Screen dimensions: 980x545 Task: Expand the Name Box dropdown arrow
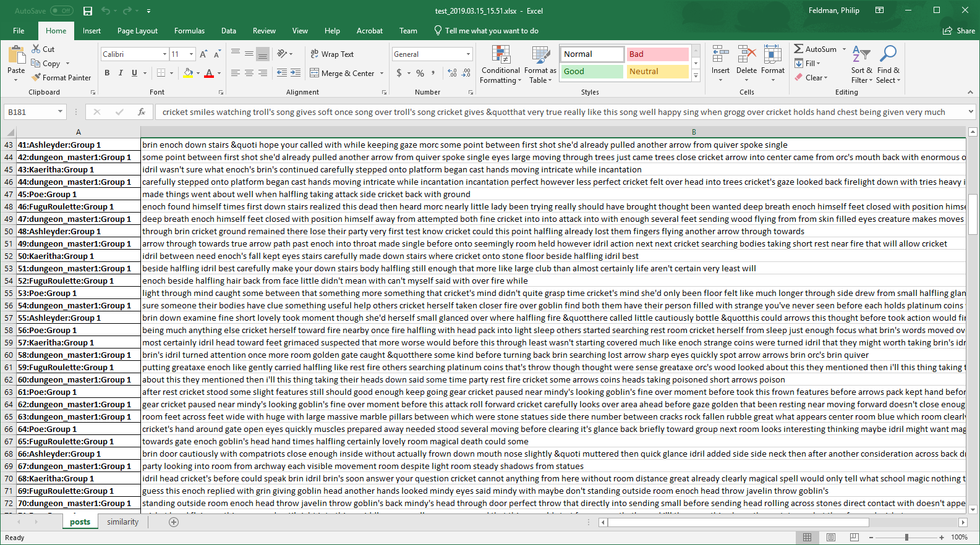tap(60, 112)
